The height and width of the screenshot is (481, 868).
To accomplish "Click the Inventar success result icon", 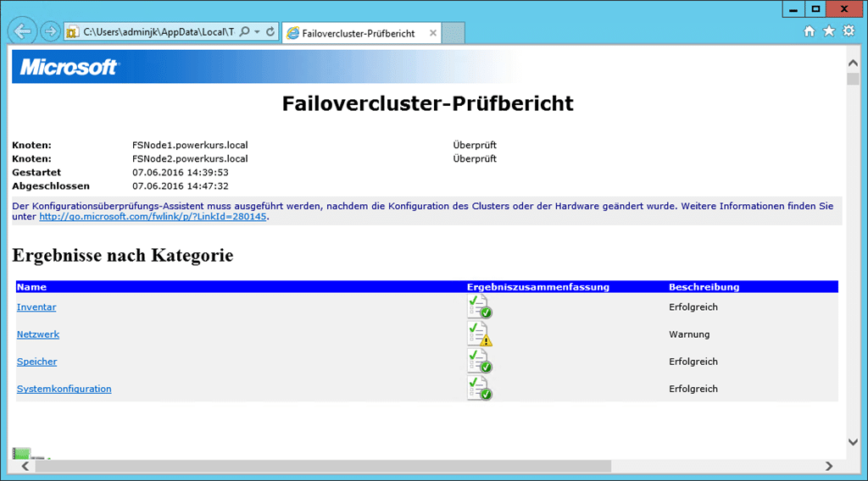I will 479,307.
